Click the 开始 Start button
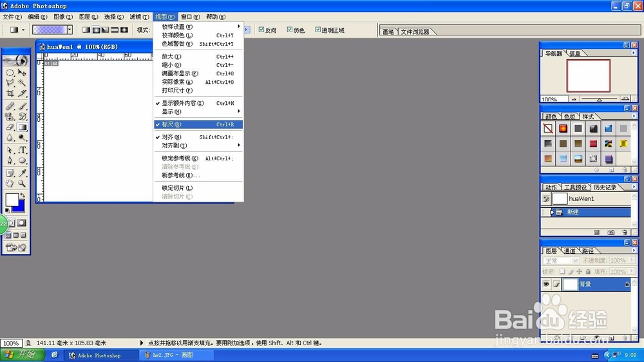 click(22, 355)
